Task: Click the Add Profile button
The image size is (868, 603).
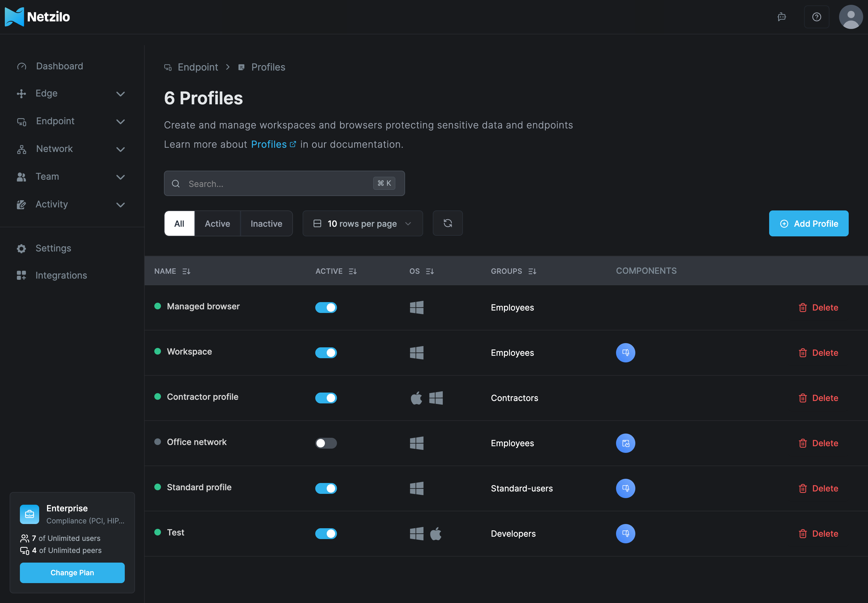Action: point(809,223)
